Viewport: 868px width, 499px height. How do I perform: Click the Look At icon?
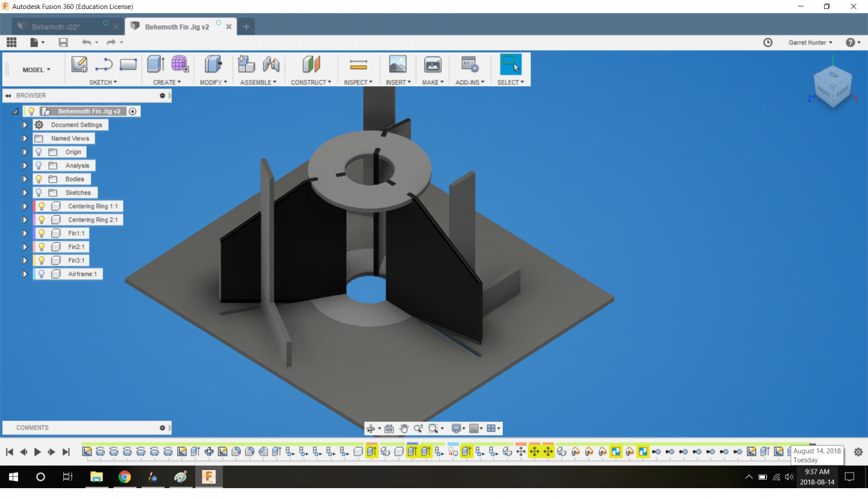(389, 428)
